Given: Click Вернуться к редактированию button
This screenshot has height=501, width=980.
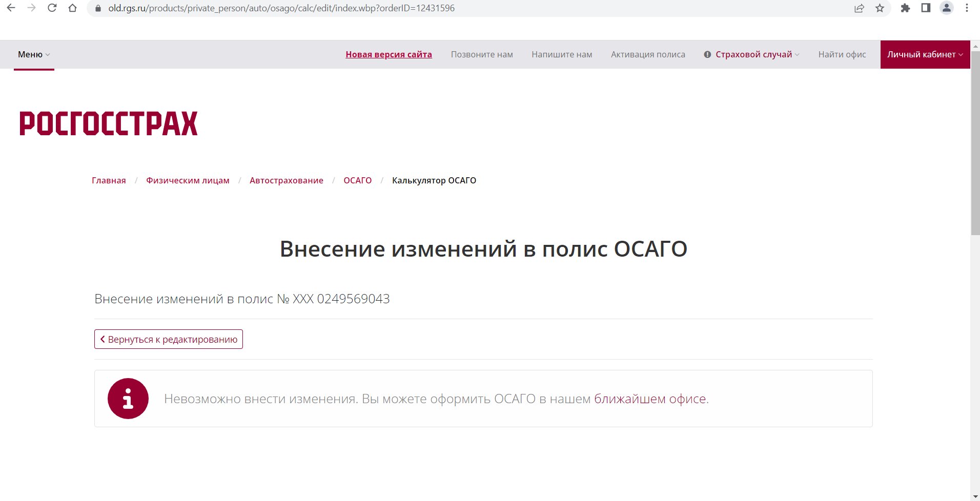Looking at the screenshot, I should point(169,339).
